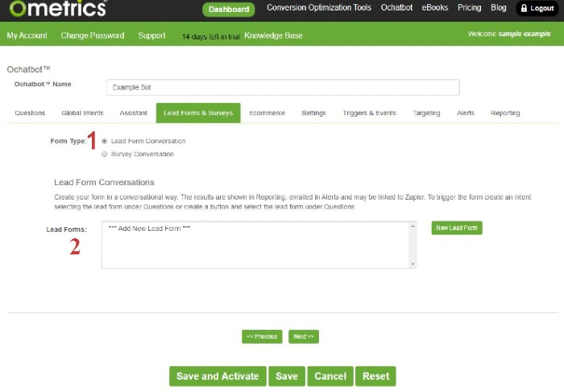Open Change Password page
The width and height of the screenshot is (564, 392).
pos(93,35)
